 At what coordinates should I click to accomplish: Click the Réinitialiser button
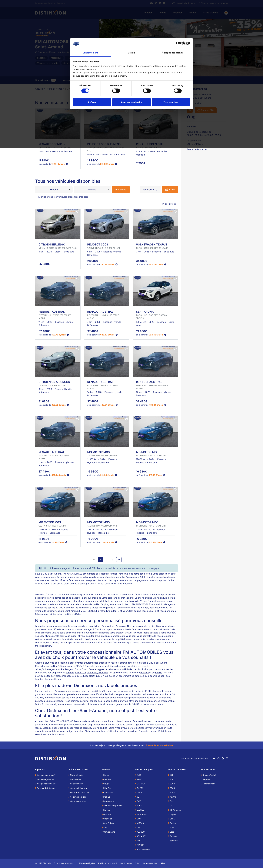(x=150, y=190)
